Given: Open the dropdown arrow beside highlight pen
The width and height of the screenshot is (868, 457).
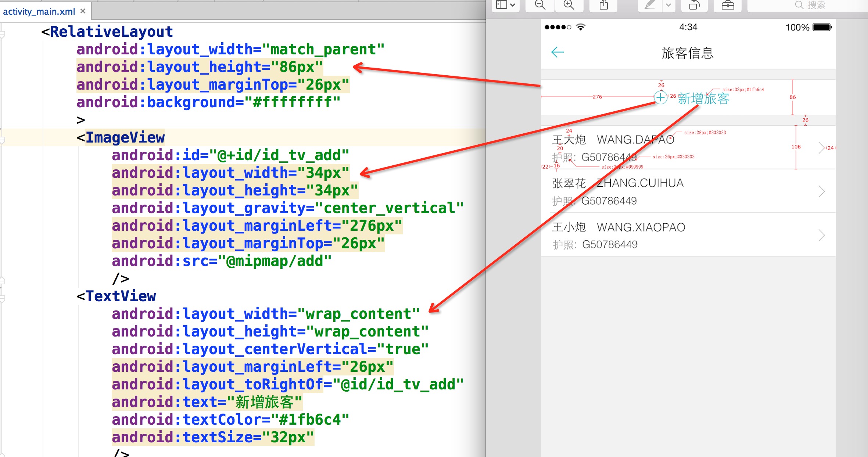Looking at the screenshot, I should (668, 5).
